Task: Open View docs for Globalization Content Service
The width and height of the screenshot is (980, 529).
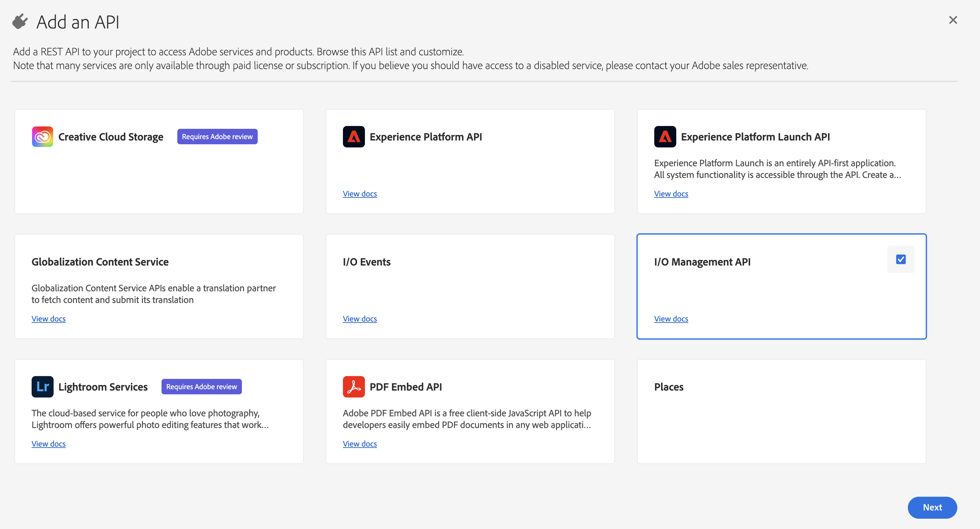Action: click(x=48, y=319)
